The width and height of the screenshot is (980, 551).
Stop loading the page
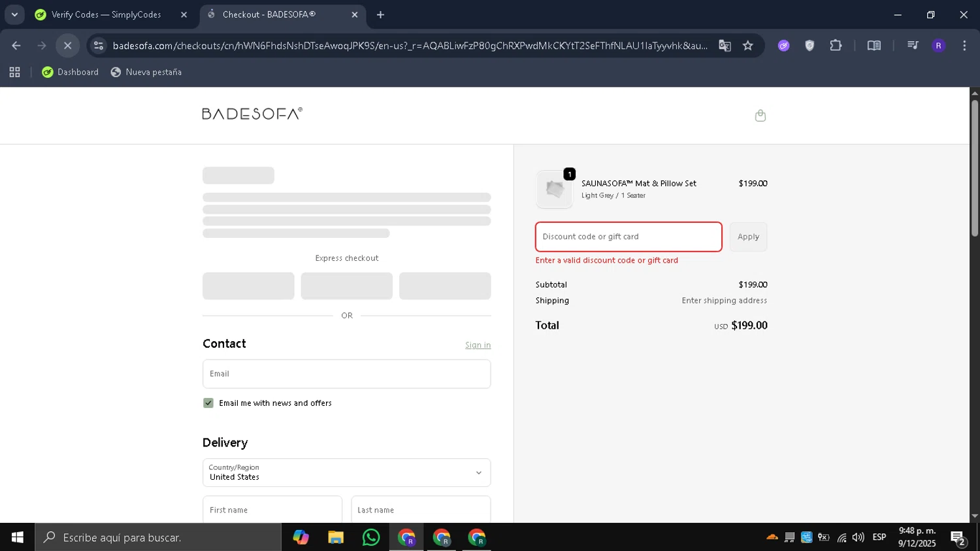[67, 45]
